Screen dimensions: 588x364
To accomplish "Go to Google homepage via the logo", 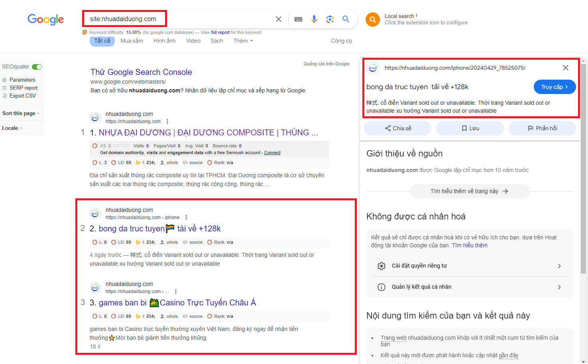I will coord(45,19).
